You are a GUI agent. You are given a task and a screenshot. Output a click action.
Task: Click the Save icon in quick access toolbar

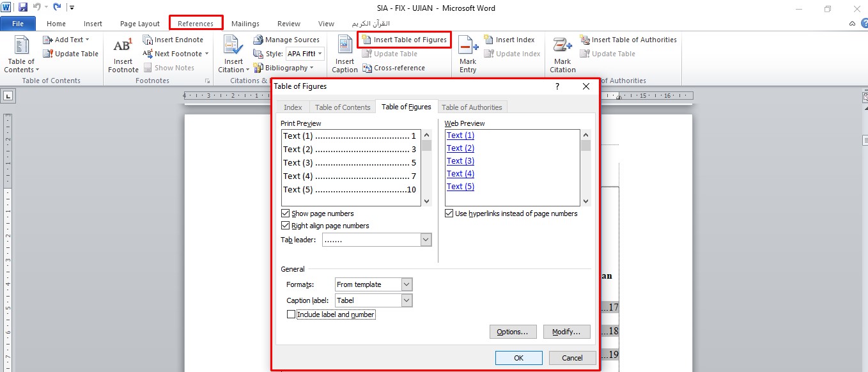click(x=22, y=8)
